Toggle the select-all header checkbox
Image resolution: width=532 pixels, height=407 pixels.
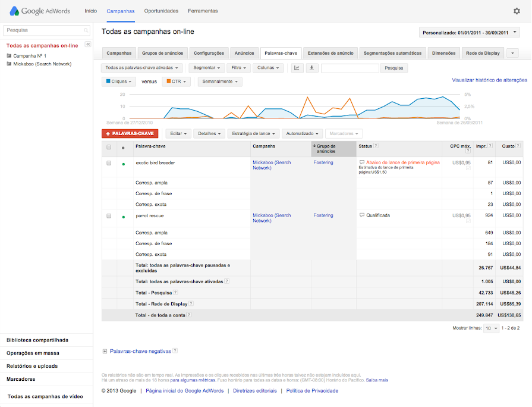coord(109,147)
